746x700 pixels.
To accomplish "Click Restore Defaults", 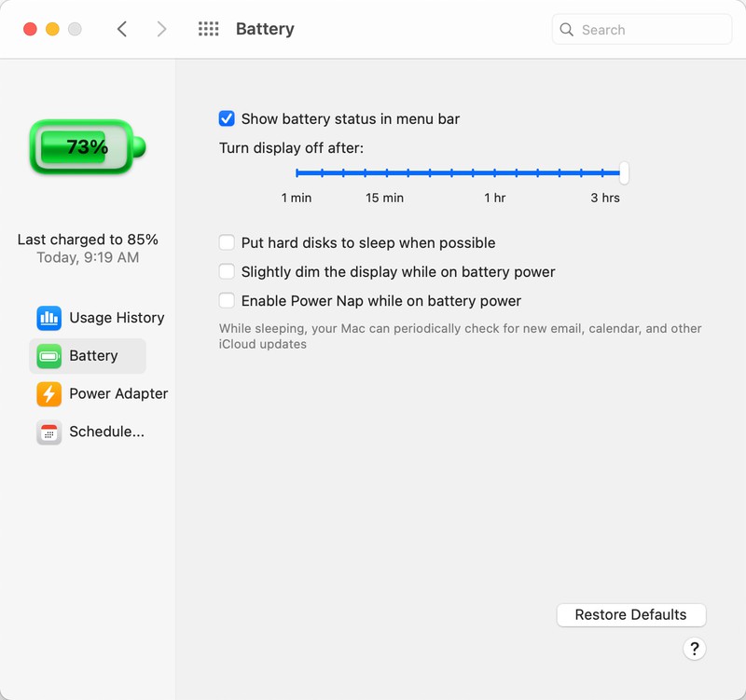I will [631, 615].
